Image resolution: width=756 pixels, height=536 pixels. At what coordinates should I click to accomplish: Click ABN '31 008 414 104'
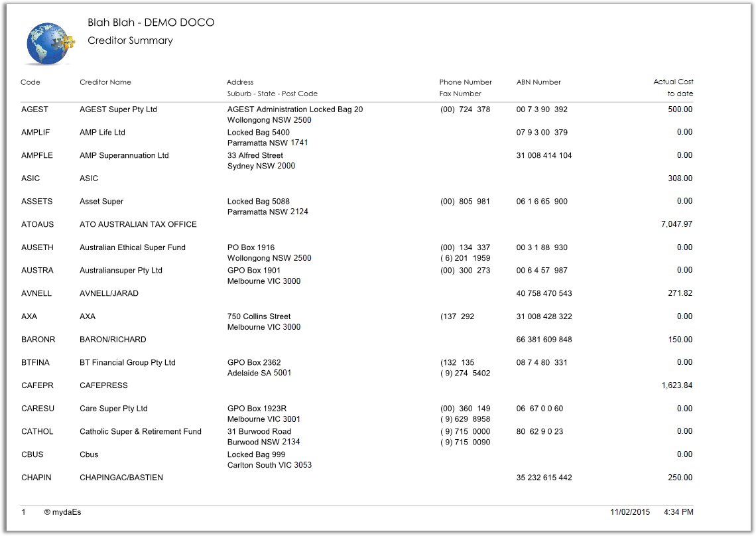pos(544,155)
